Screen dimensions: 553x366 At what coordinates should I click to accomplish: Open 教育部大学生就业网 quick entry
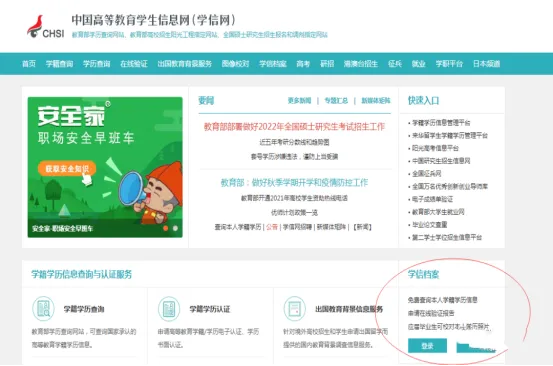click(x=438, y=212)
